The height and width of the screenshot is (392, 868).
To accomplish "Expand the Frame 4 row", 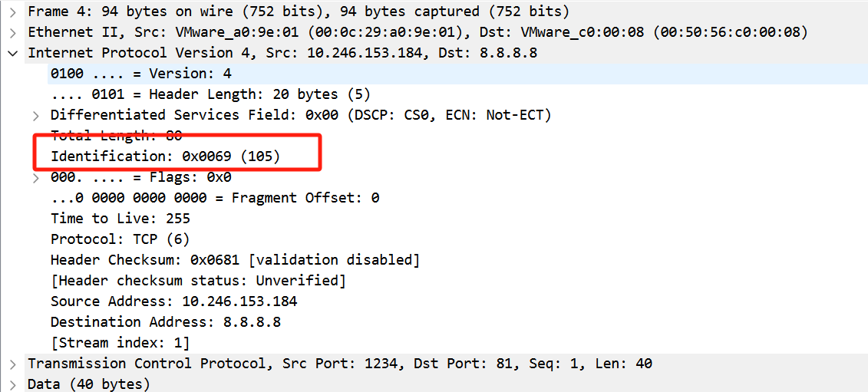I will click(12, 12).
